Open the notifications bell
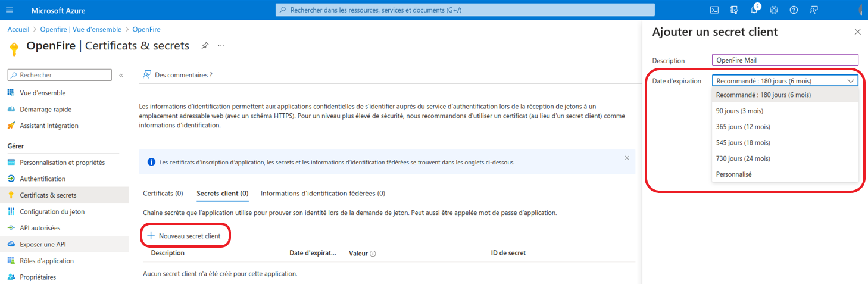Image resolution: width=868 pixels, height=284 pixels. tap(754, 10)
